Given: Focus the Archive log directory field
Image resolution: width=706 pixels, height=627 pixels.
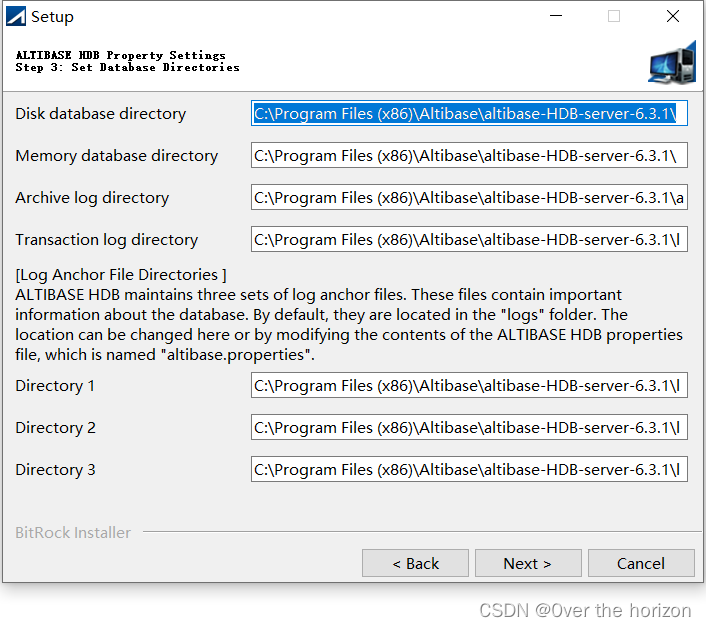Looking at the screenshot, I should 469,197.
